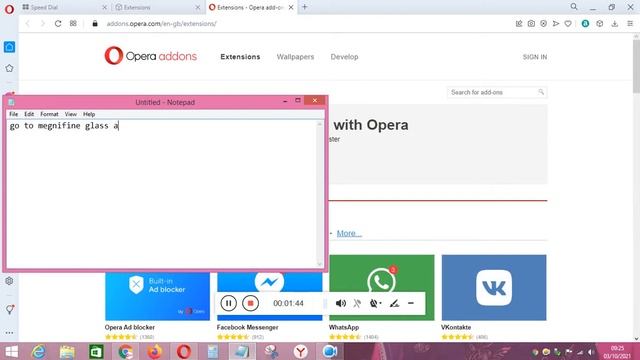Click the Opera menu logo at top-left
Image resolution: width=640 pixels, height=360 pixels.
(9, 9)
